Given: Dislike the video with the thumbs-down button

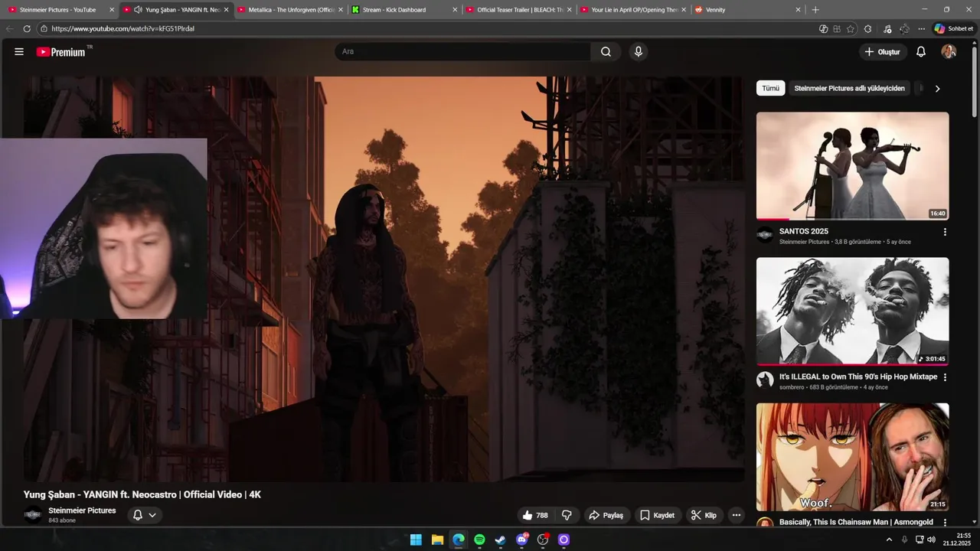Looking at the screenshot, I should 567,515.
